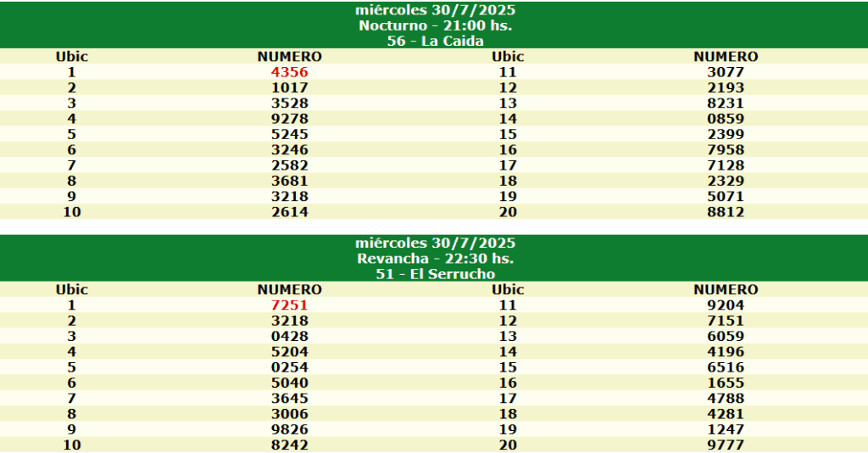Click number 1247 in Revancha position 19
Viewport: 868px width, 453px height.
[x=726, y=429]
